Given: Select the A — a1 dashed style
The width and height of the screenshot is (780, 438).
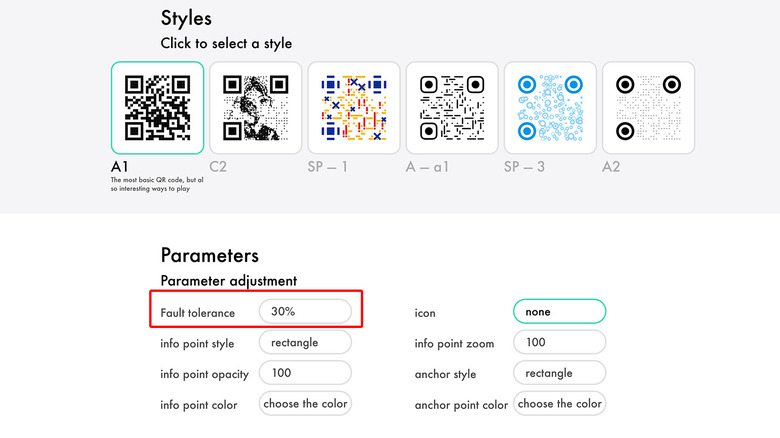Looking at the screenshot, I should pyautogui.click(x=451, y=108).
